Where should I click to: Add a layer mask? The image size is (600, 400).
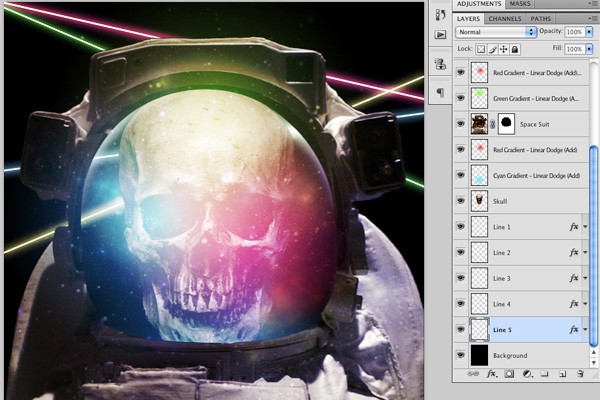(x=509, y=374)
